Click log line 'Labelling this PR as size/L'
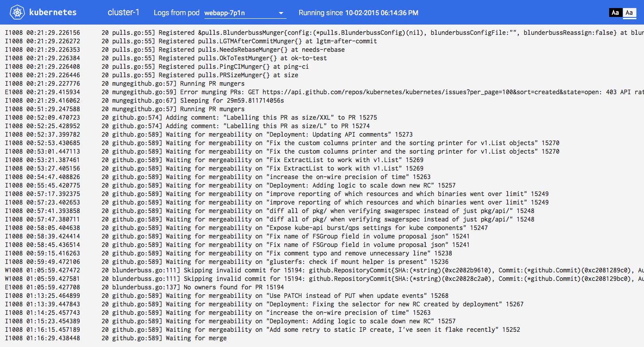The image size is (644, 347). point(187,126)
